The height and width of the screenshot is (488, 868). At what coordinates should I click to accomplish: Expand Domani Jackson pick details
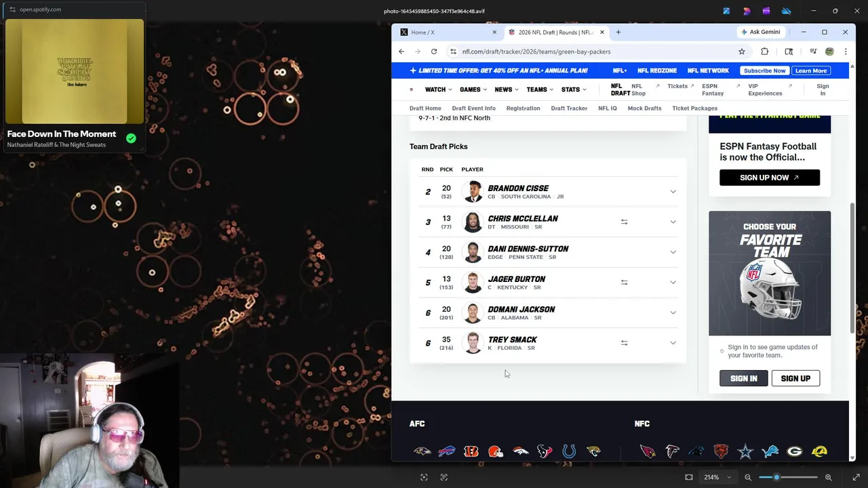click(x=673, y=312)
